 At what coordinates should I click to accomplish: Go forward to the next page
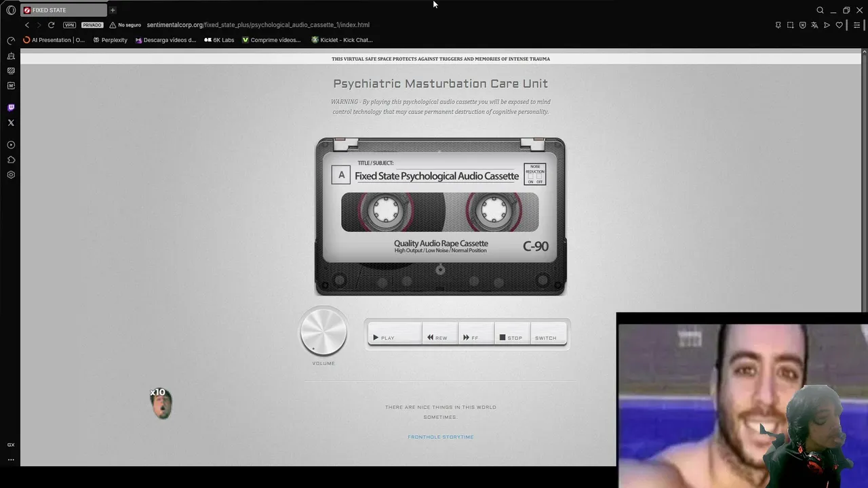[39, 25]
